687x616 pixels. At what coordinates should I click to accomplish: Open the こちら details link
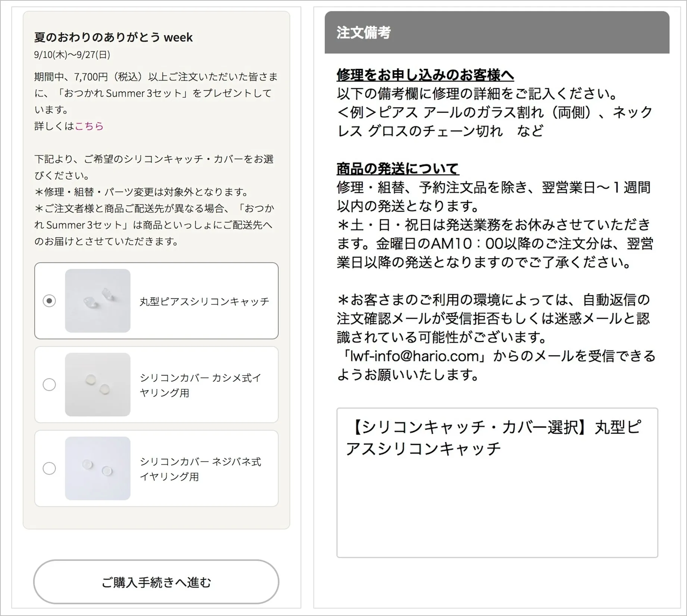click(89, 126)
